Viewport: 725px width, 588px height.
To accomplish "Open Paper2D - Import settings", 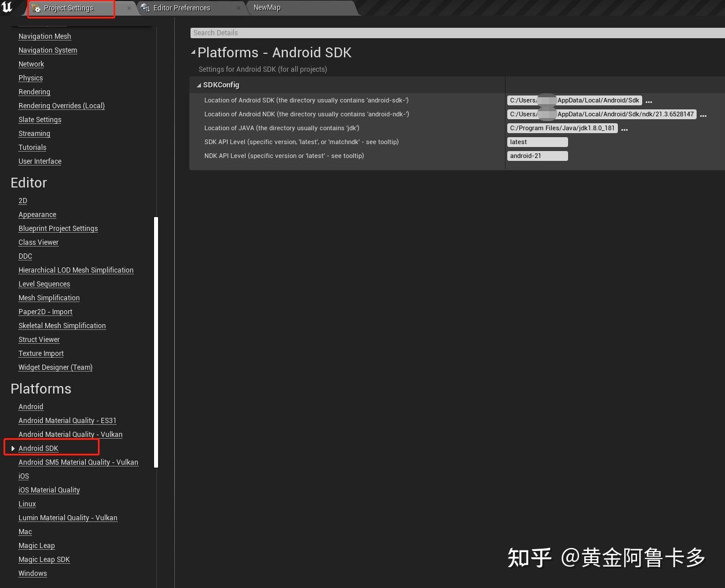I will pos(45,312).
